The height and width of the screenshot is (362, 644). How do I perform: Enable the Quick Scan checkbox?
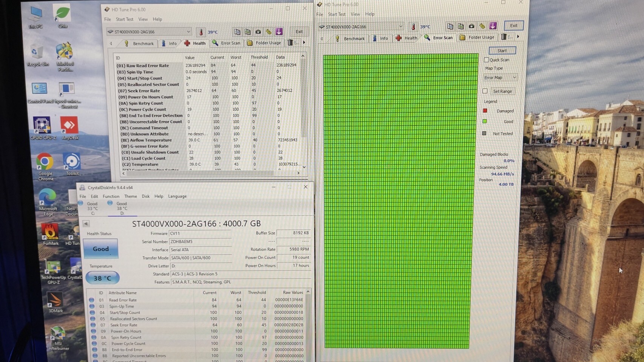point(486,60)
